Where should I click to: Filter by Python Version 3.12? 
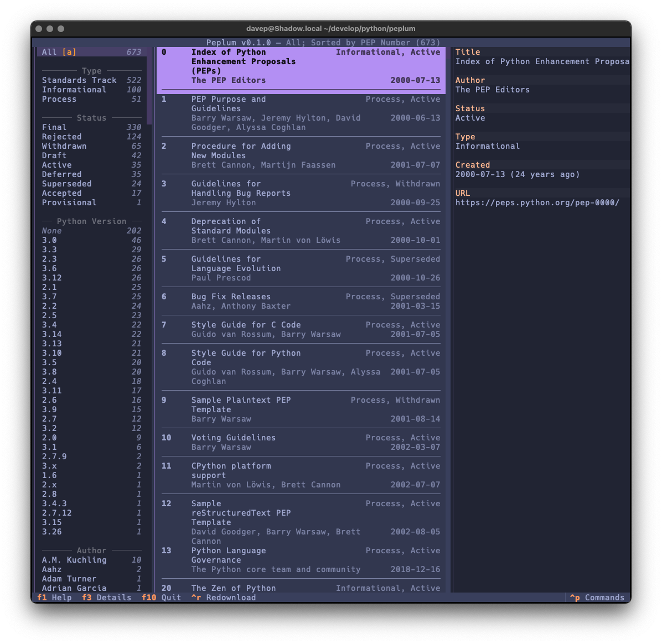pyautogui.click(x=91, y=278)
